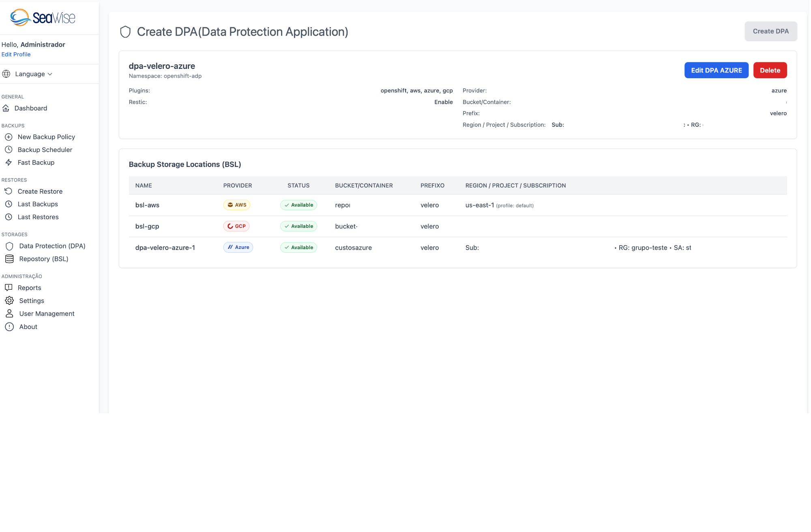This screenshot has height=532, width=811.
Task: Click the AWS provider badge
Action: [x=237, y=205]
